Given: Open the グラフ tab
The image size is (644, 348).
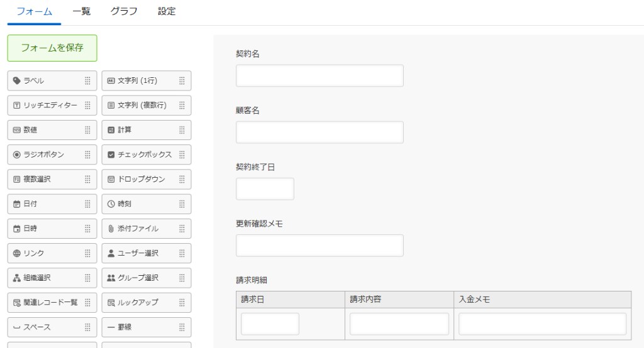Looking at the screenshot, I should [x=124, y=11].
